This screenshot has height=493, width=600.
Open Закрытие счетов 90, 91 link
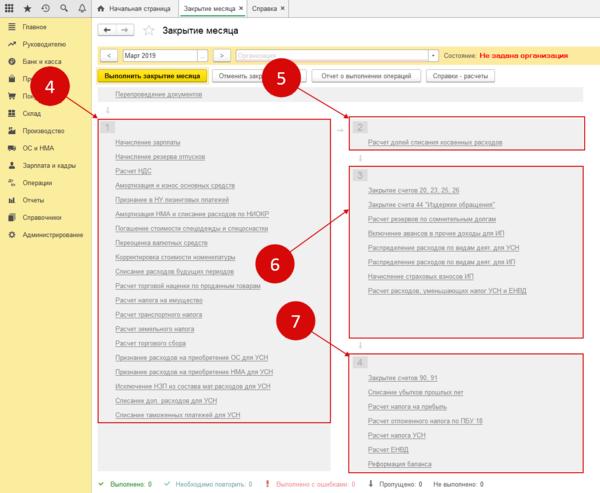(403, 378)
